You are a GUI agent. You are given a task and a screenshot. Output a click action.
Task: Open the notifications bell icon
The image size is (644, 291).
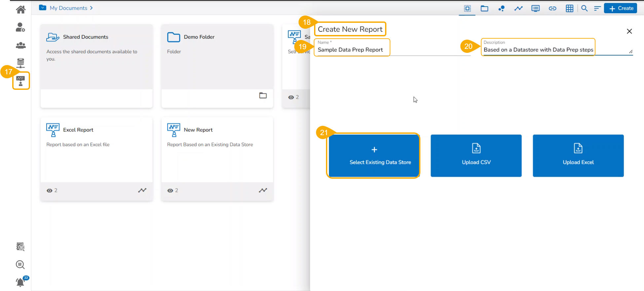[x=20, y=282]
